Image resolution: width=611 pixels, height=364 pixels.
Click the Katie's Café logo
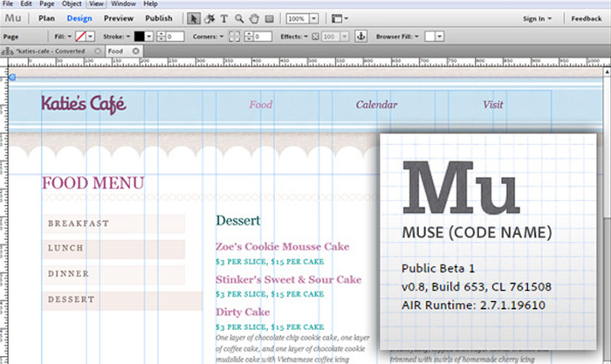click(84, 105)
